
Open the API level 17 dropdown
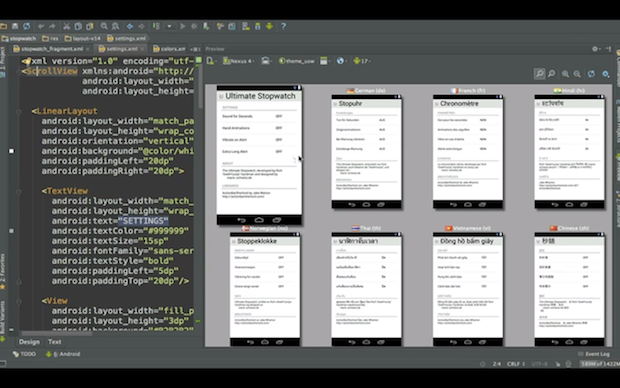point(362,61)
